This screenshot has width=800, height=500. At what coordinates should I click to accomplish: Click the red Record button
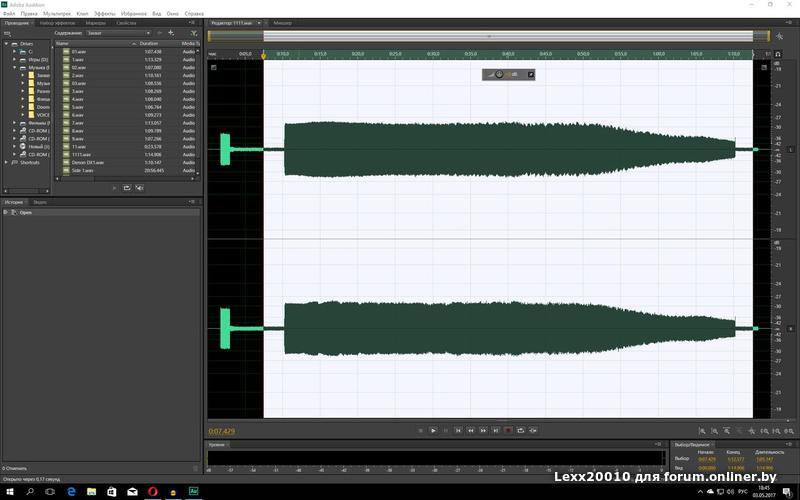[508, 430]
